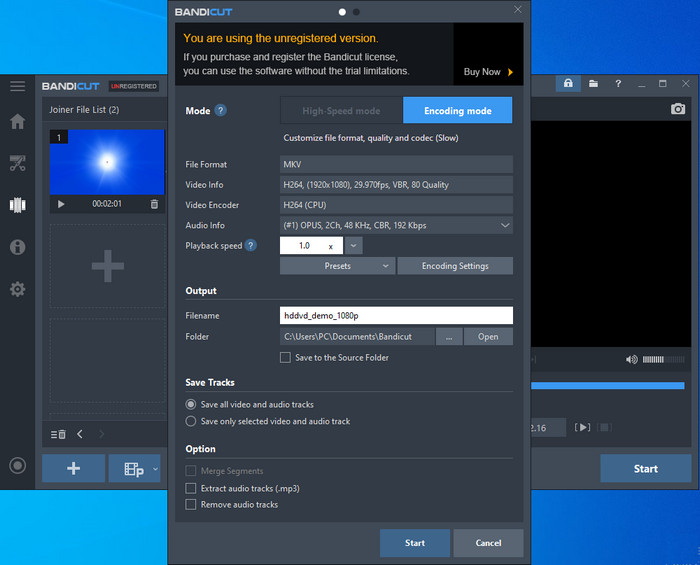Click the Mode help question icon
Image resolution: width=700 pixels, height=565 pixels.
tap(221, 111)
